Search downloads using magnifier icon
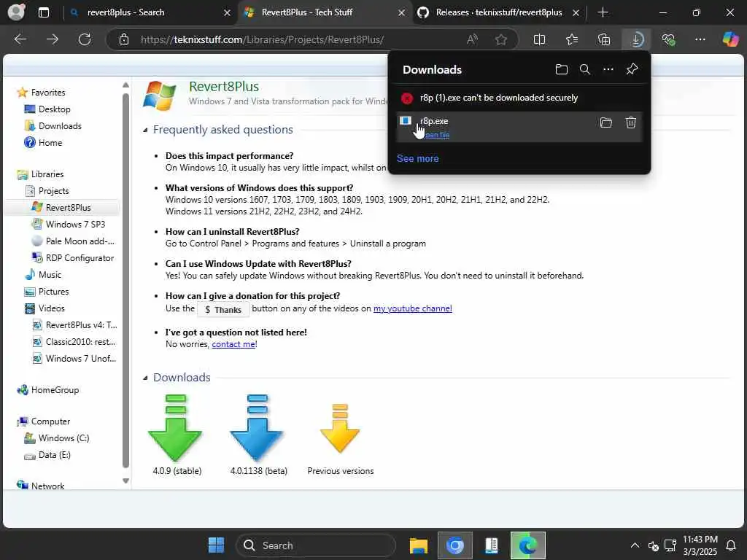The width and height of the screenshot is (747, 560). (584, 69)
